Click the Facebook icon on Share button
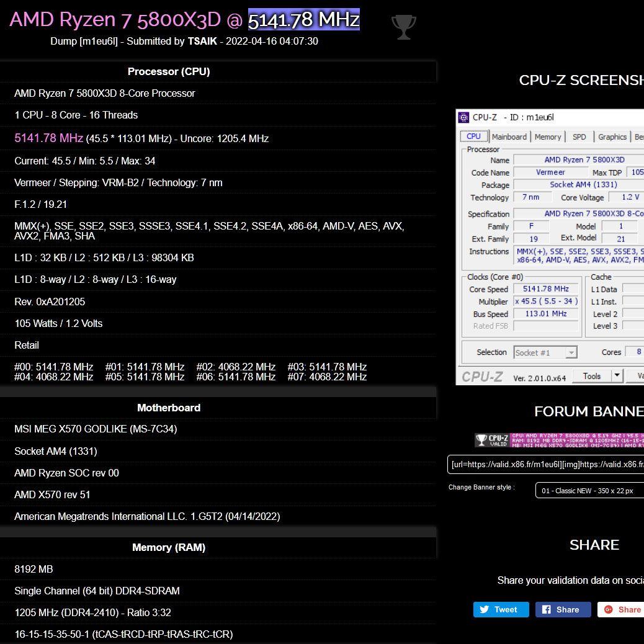 546,609
